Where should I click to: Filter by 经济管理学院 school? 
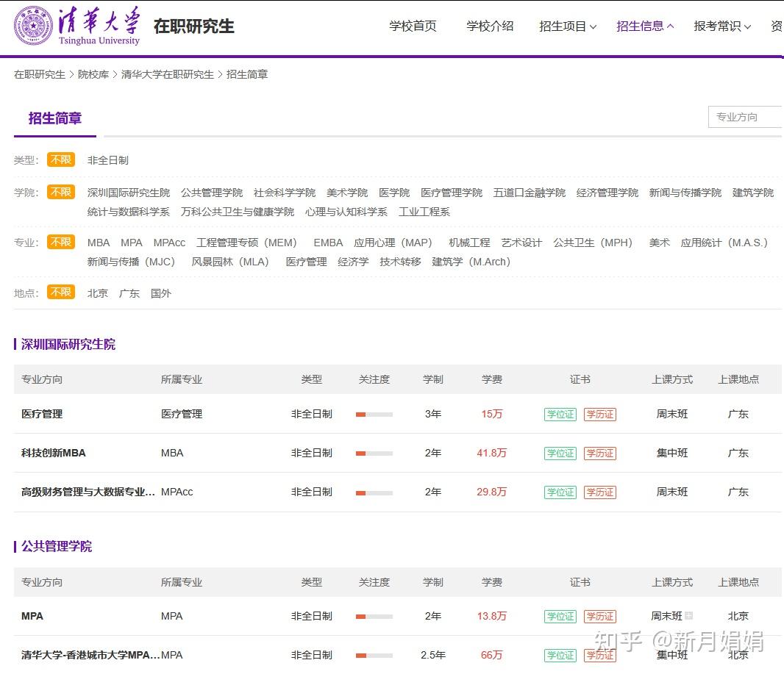pos(607,193)
